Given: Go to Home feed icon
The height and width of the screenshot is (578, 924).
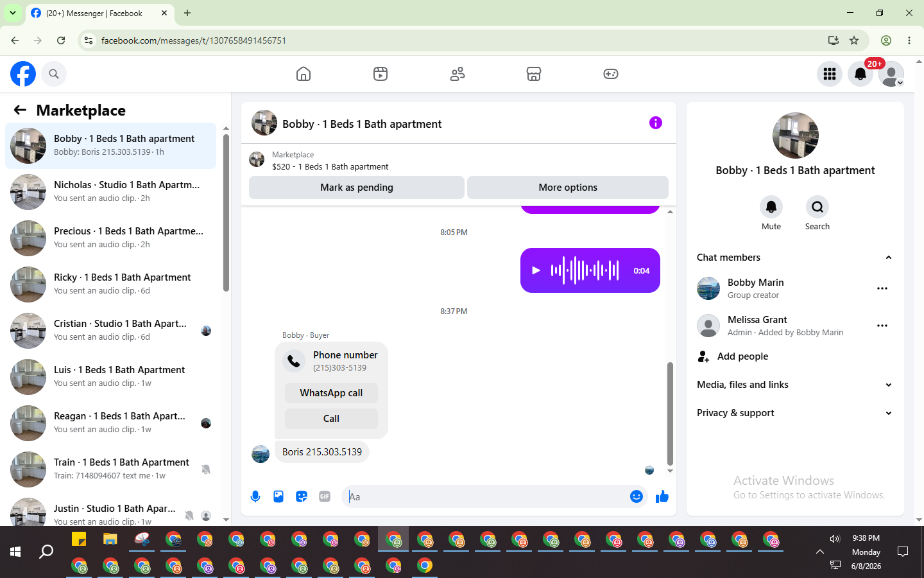Looking at the screenshot, I should [304, 74].
